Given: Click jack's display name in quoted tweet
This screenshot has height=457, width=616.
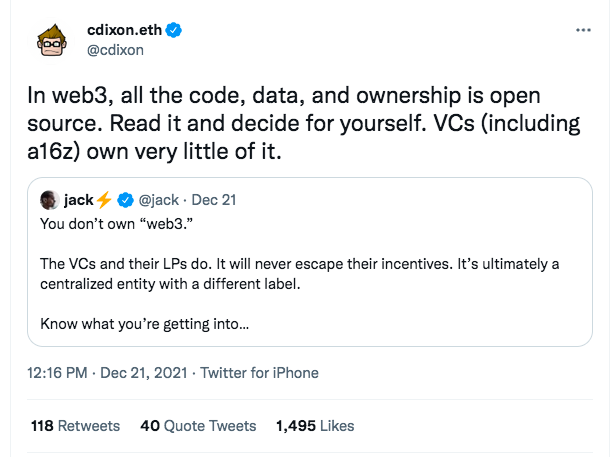Looking at the screenshot, I should [78, 199].
